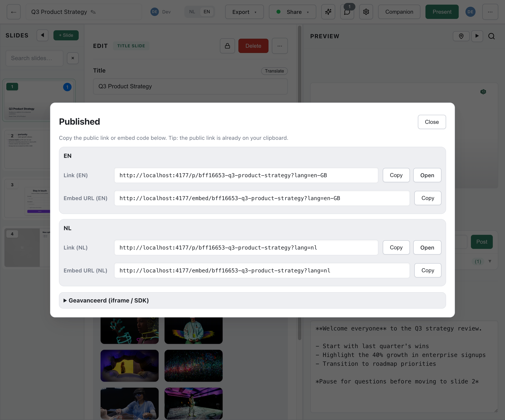Image resolution: width=505 pixels, height=420 pixels.
Task: Copy the Link (EN) URL
Action: click(396, 175)
